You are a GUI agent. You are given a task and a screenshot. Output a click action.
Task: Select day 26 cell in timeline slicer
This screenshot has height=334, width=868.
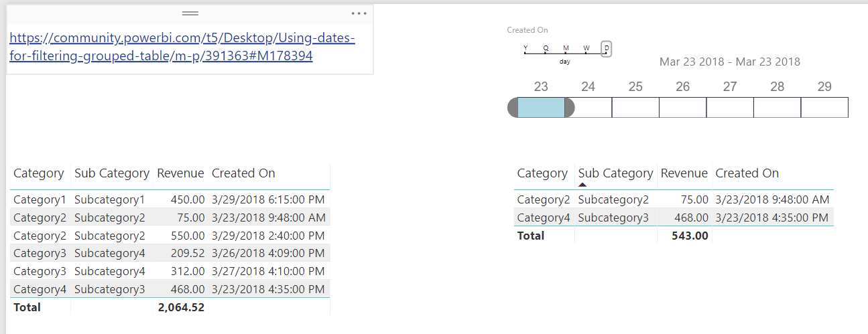click(x=683, y=107)
